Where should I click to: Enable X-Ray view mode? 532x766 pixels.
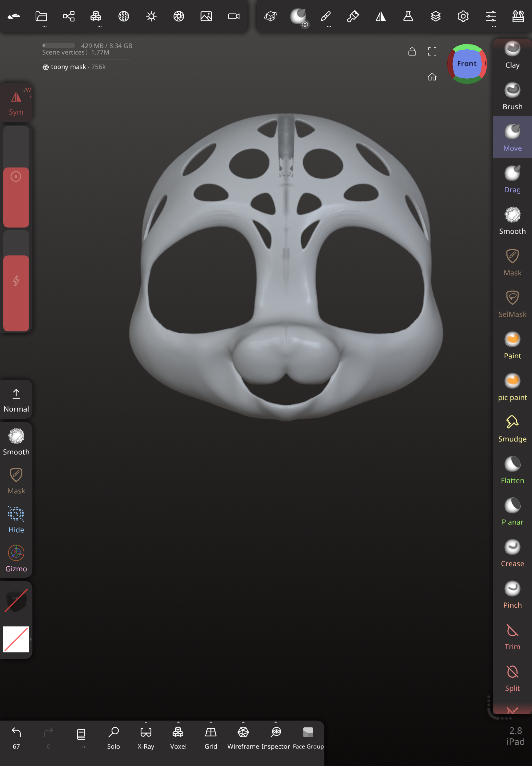146,738
